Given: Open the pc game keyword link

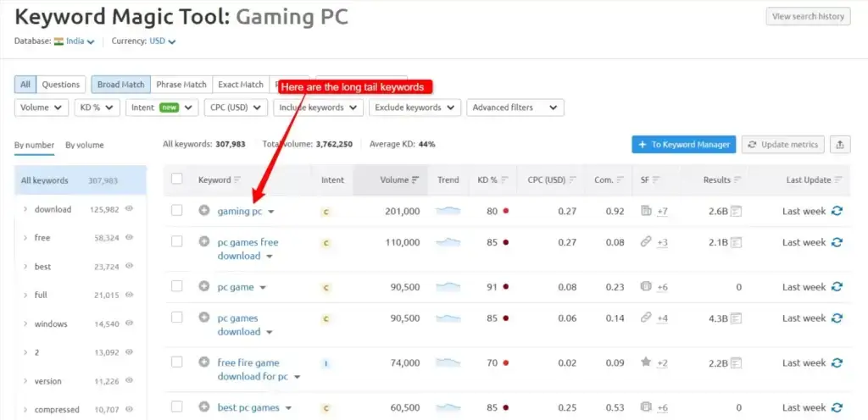Looking at the screenshot, I should click(x=236, y=287).
